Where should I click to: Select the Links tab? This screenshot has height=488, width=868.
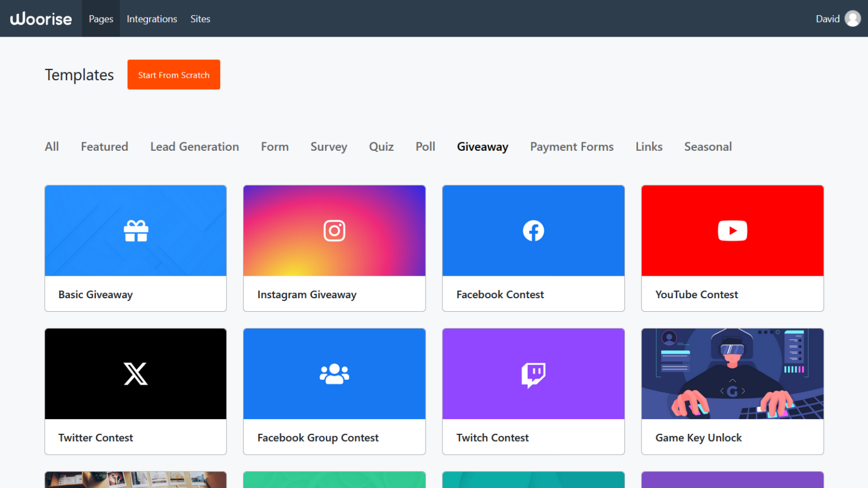(x=649, y=147)
